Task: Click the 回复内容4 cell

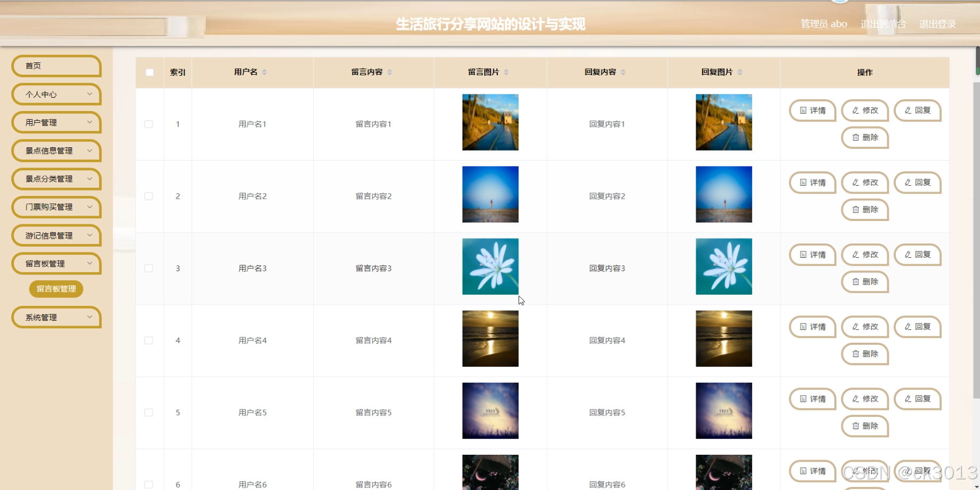Action: pyautogui.click(x=607, y=340)
